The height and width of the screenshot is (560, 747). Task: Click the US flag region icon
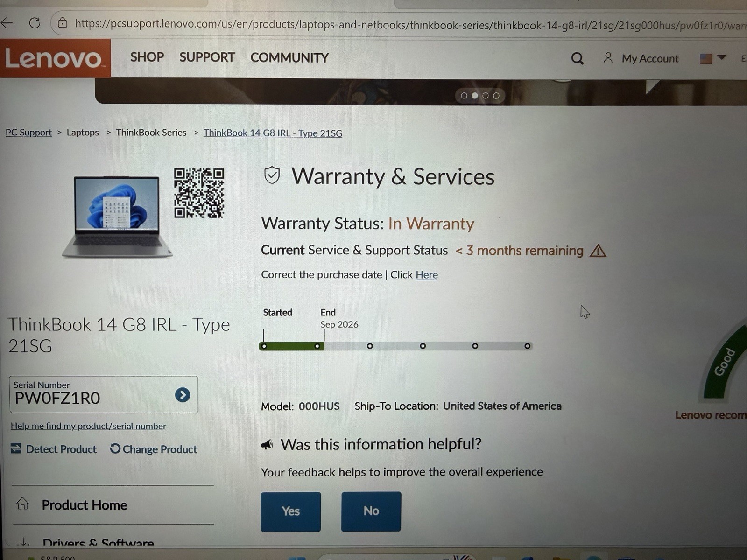(706, 58)
